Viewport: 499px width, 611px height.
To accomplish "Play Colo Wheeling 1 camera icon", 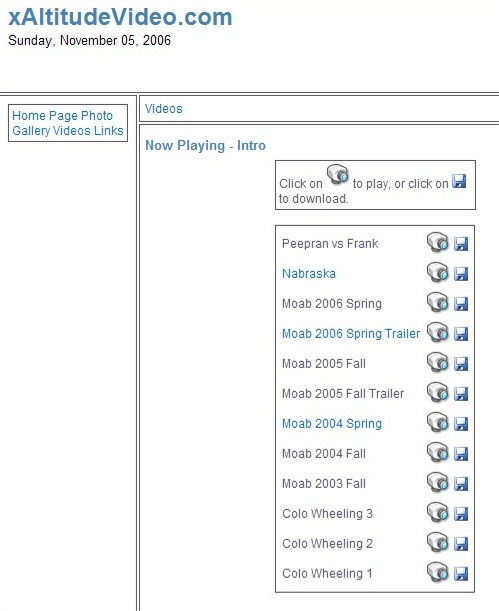I will 438,572.
